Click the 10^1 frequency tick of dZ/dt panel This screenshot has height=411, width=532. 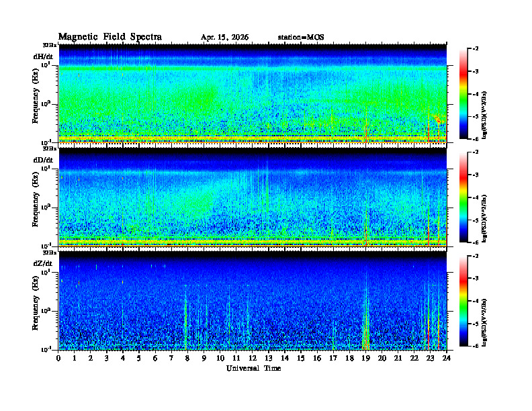[x=46, y=271]
